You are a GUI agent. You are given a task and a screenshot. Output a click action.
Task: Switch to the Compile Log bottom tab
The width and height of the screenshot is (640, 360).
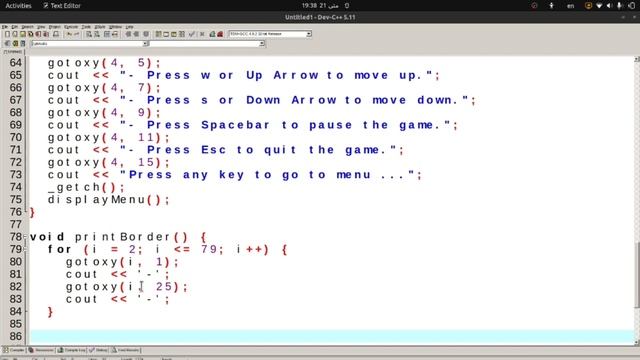[x=71, y=350]
